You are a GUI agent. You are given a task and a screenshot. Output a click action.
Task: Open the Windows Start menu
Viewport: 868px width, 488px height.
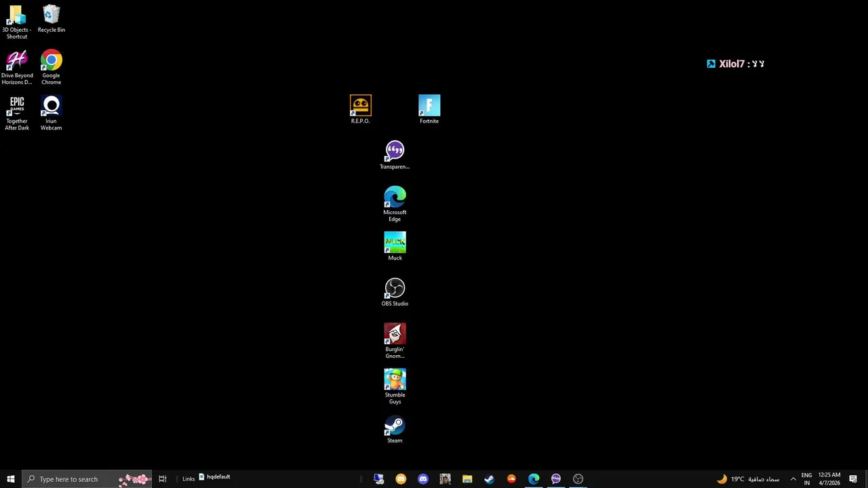click(11, 479)
